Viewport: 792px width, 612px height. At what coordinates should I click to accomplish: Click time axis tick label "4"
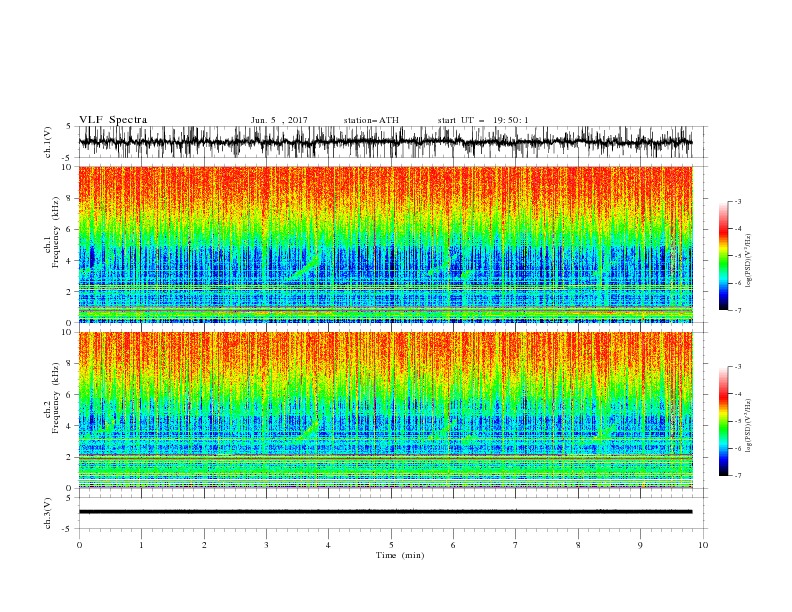[x=328, y=545]
